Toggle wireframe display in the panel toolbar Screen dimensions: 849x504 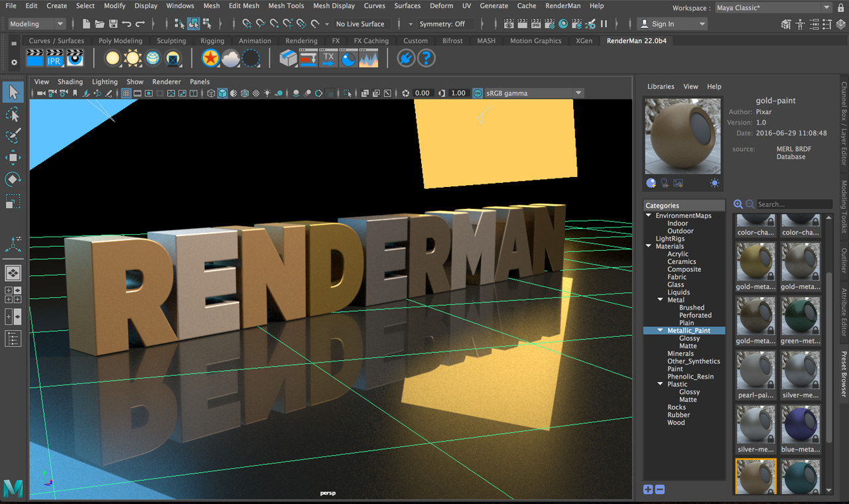tap(211, 94)
